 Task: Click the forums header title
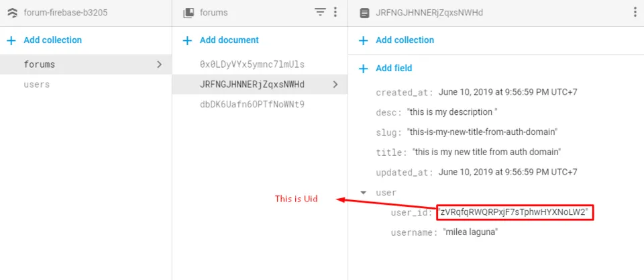coord(213,13)
